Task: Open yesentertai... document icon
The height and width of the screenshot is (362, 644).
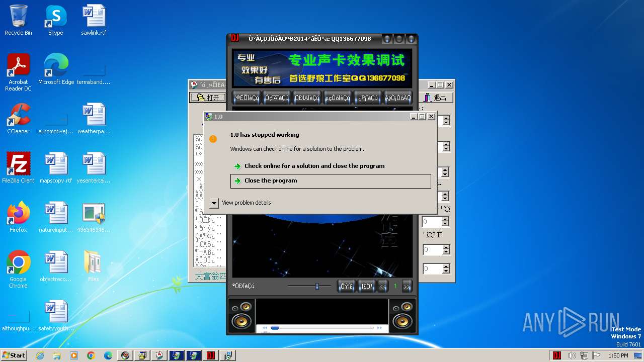Action: click(94, 168)
